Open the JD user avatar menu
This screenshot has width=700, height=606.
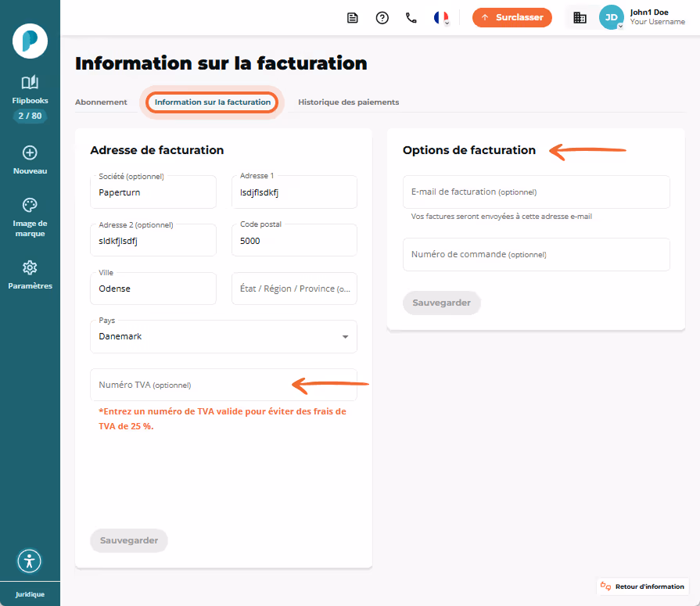tap(611, 17)
